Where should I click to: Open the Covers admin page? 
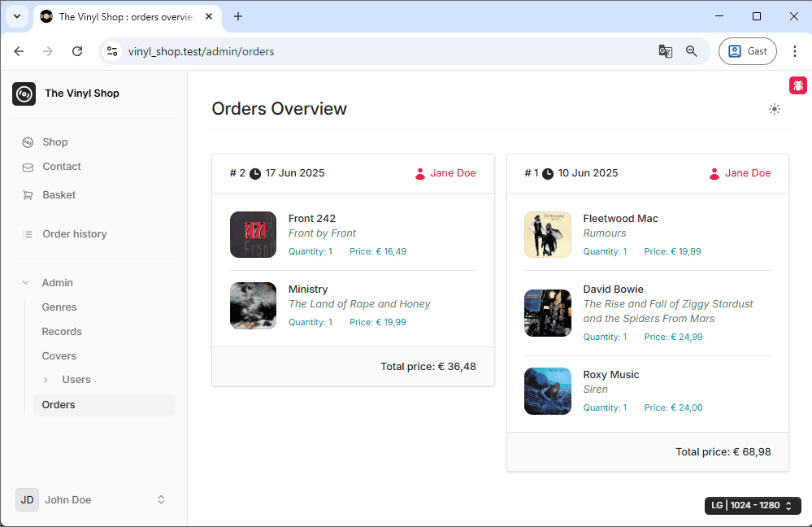pyautogui.click(x=59, y=356)
